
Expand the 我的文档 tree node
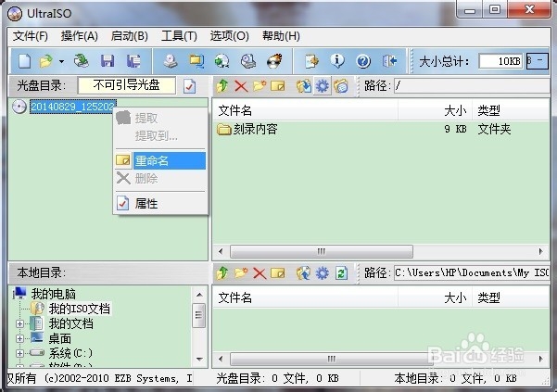(x=19, y=323)
